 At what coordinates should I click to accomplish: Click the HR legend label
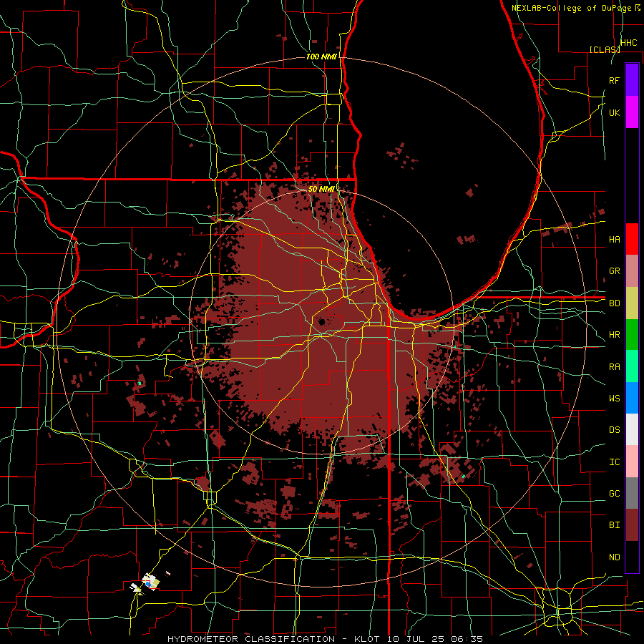[x=614, y=335]
